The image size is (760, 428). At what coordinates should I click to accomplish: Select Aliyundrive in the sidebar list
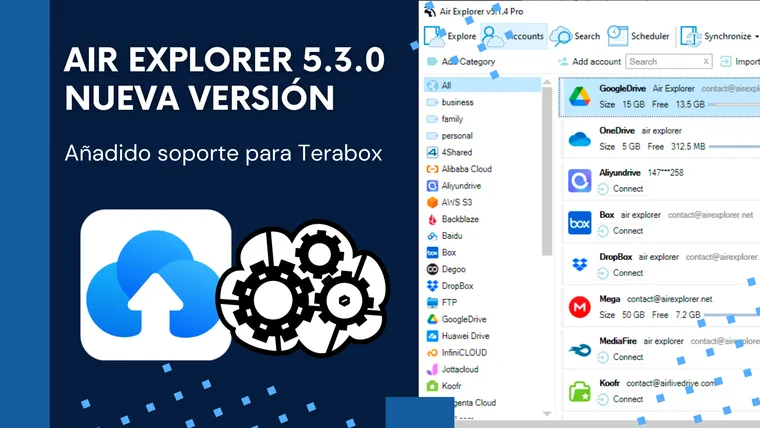(454, 186)
